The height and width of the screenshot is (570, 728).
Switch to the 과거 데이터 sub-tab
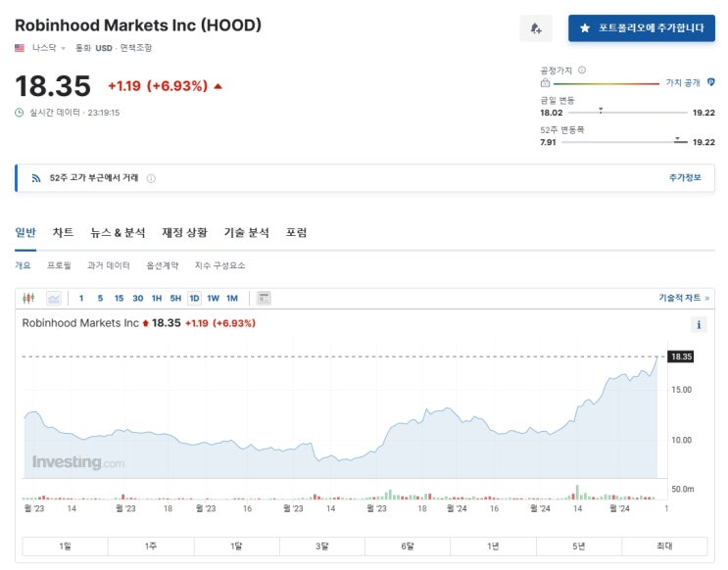[x=108, y=265]
